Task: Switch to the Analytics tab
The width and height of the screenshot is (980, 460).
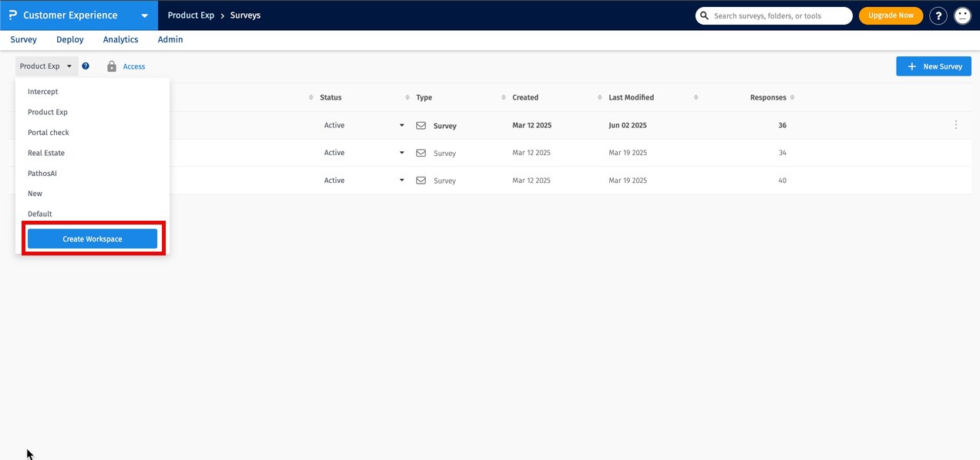Action: [120, 39]
